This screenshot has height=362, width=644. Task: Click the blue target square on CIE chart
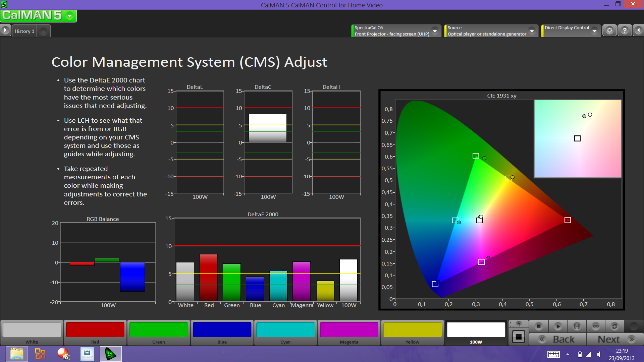pos(435,284)
